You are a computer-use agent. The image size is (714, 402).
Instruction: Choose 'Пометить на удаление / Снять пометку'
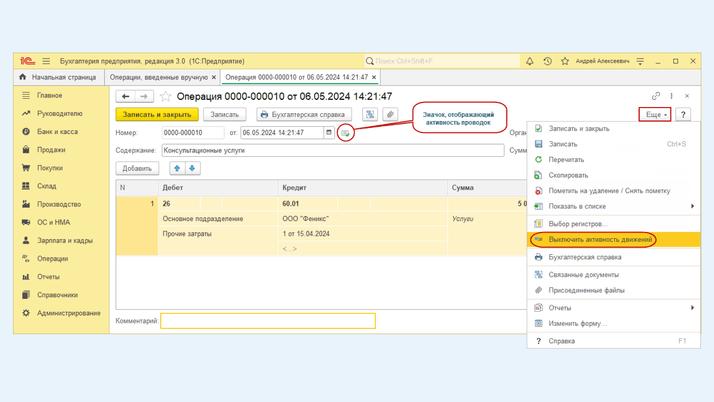click(609, 191)
